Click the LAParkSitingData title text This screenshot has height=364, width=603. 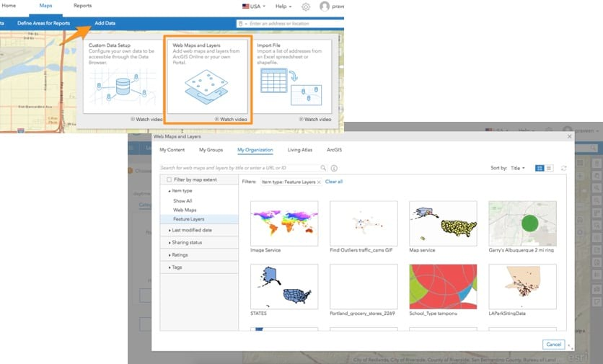(507, 314)
